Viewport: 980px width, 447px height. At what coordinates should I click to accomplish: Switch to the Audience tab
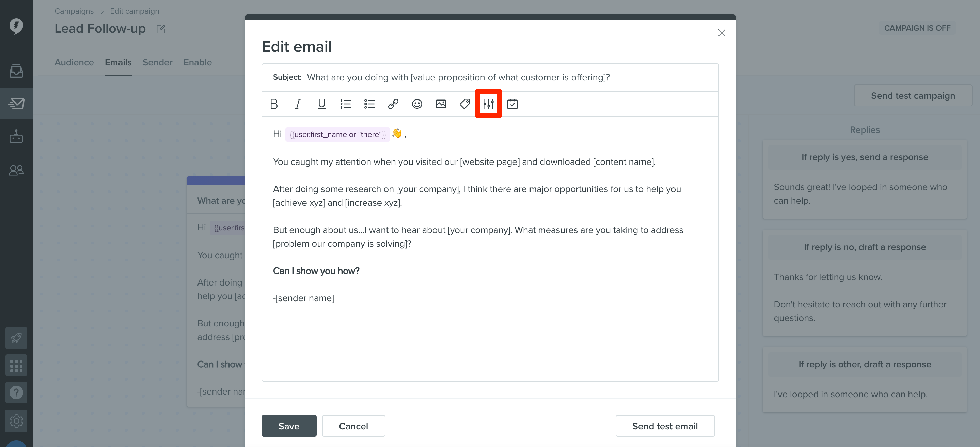pyautogui.click(x=74, y=62)
